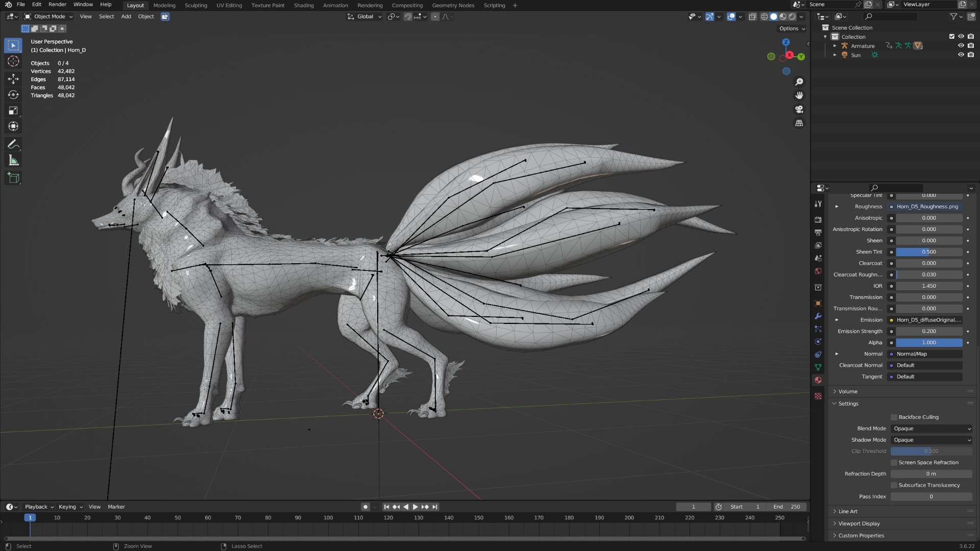Open the Physics properties tab
Viewport: 980px width, 551px height.
[818, 342]
